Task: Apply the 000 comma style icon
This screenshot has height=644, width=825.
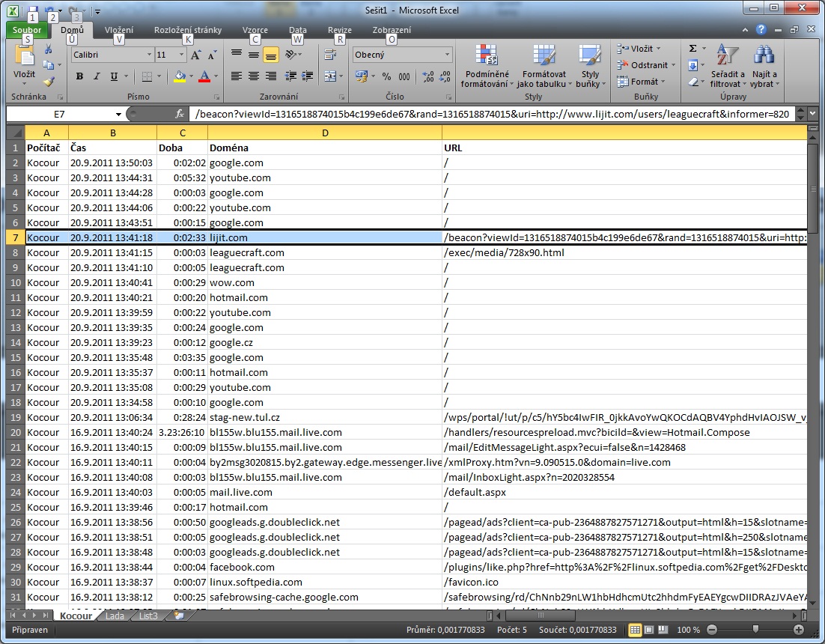Action: click(404, 76)
